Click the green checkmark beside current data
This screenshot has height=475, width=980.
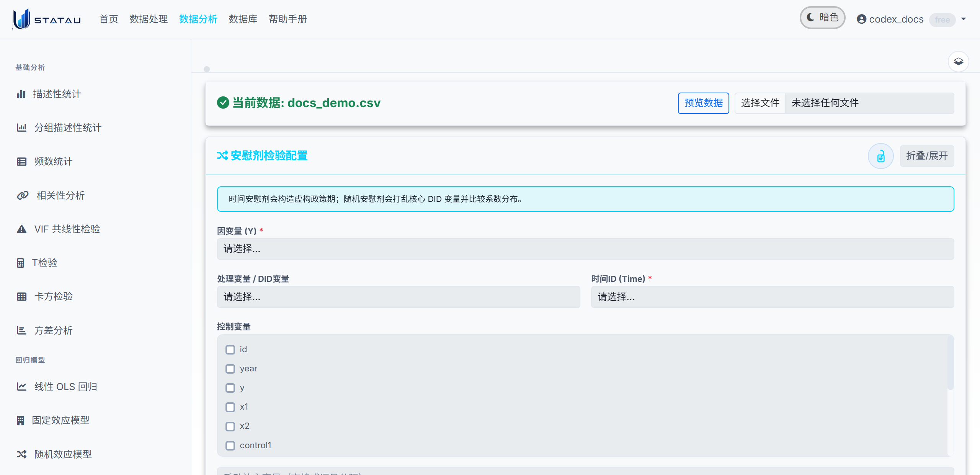click(223, 102)
